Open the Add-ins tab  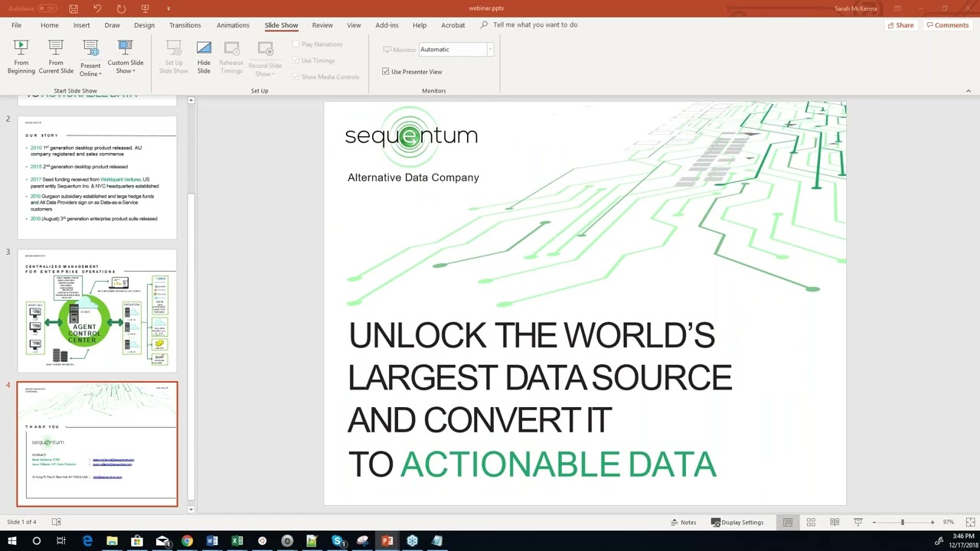point(387,25)
